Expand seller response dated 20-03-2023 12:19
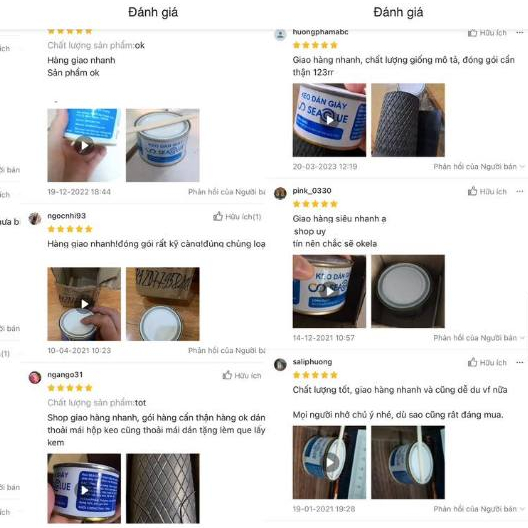Screen dimensions: 528x528 click(x=478, y=166)
